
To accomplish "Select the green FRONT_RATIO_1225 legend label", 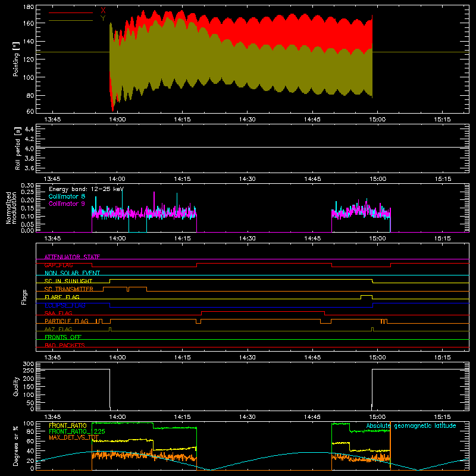I will coord(77,431).
